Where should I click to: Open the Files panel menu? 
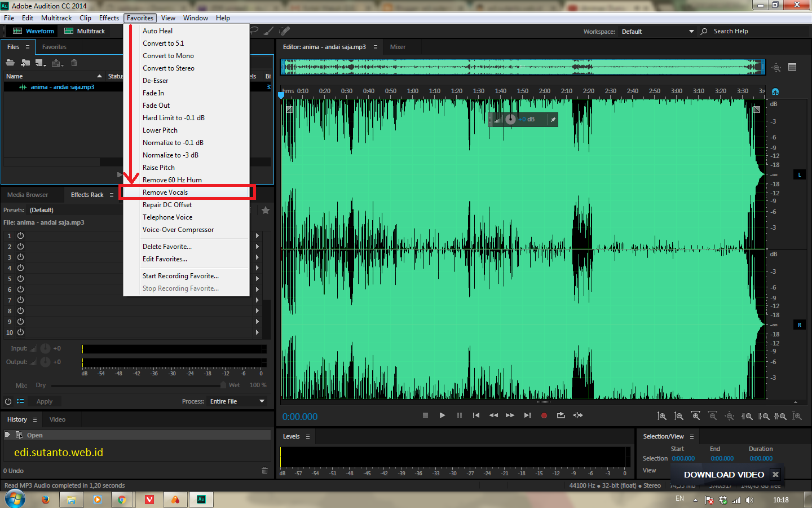[x=27, y=47]
